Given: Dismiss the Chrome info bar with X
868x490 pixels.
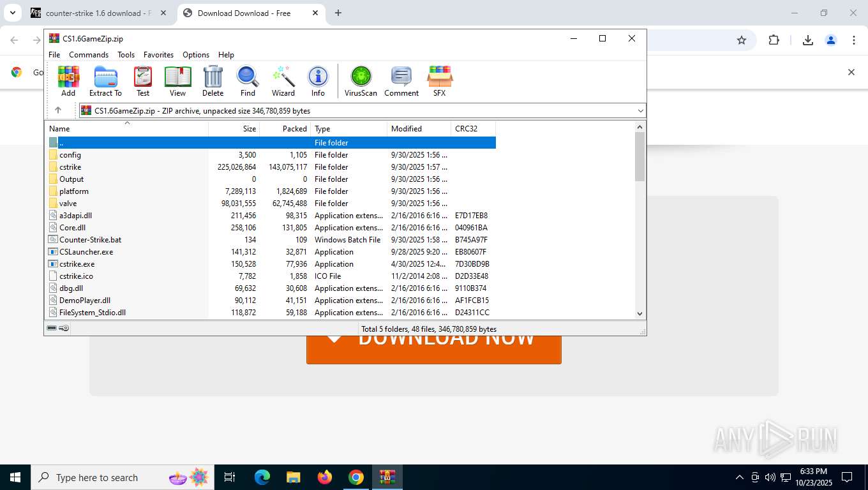Looking at the screenshot, I should tap(851, 72).
